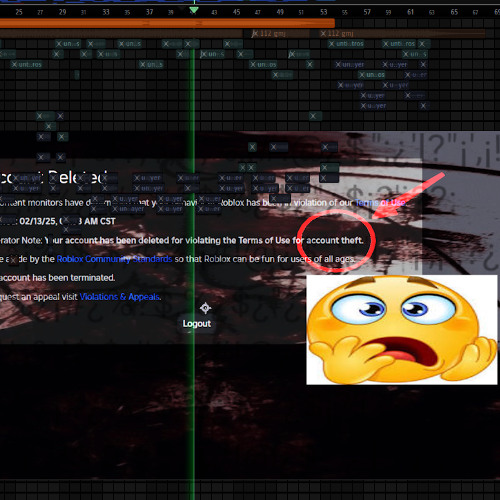
Task: Click the Logout button
Action: pyautogui.click(x=197, y=324)
